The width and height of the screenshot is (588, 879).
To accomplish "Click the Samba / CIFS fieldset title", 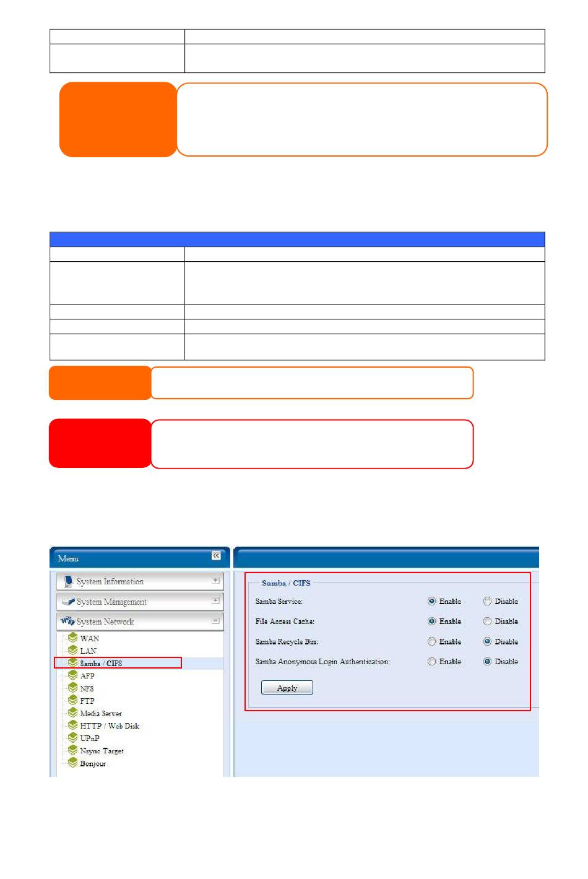I will 286,582.
